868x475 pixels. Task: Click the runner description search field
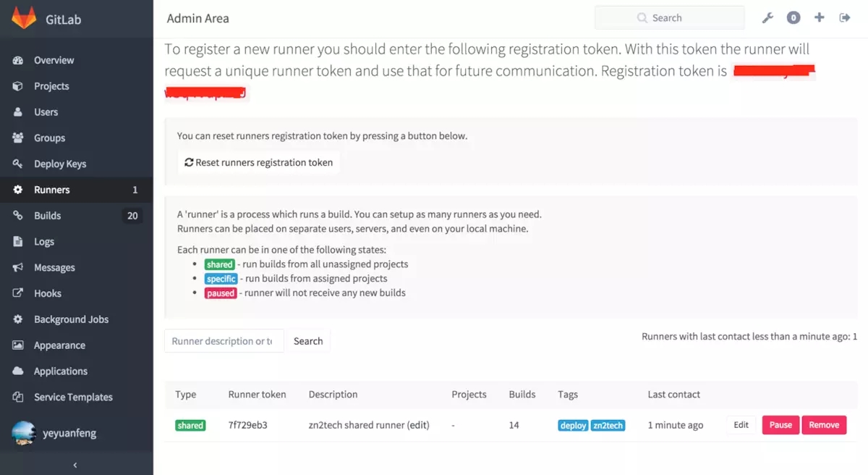pyautogui.click(x=222, y=341)
